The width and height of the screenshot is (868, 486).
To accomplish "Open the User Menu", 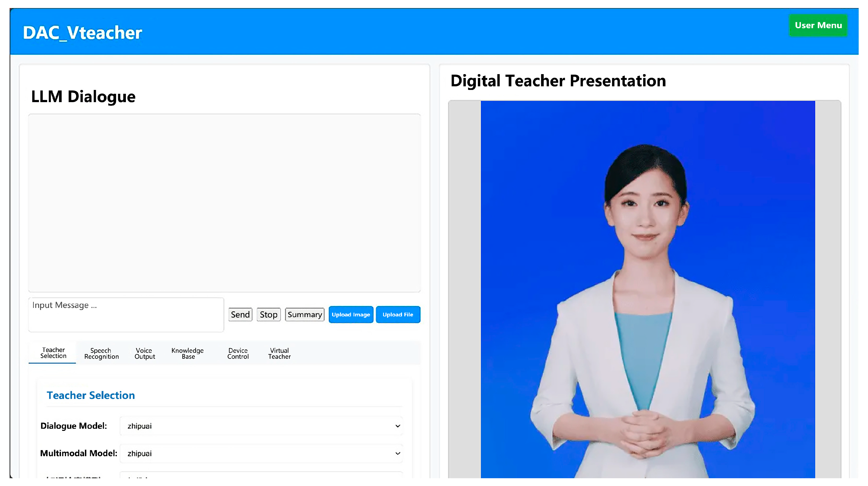I will [818, 25].
